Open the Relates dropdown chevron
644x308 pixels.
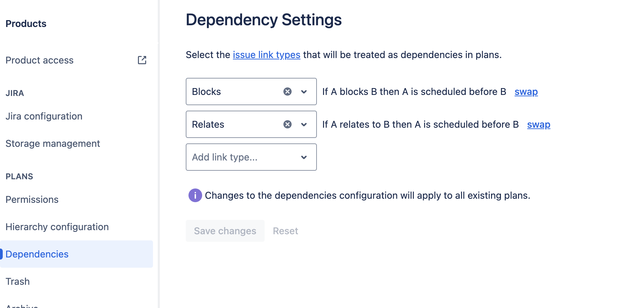click(304, 124)
